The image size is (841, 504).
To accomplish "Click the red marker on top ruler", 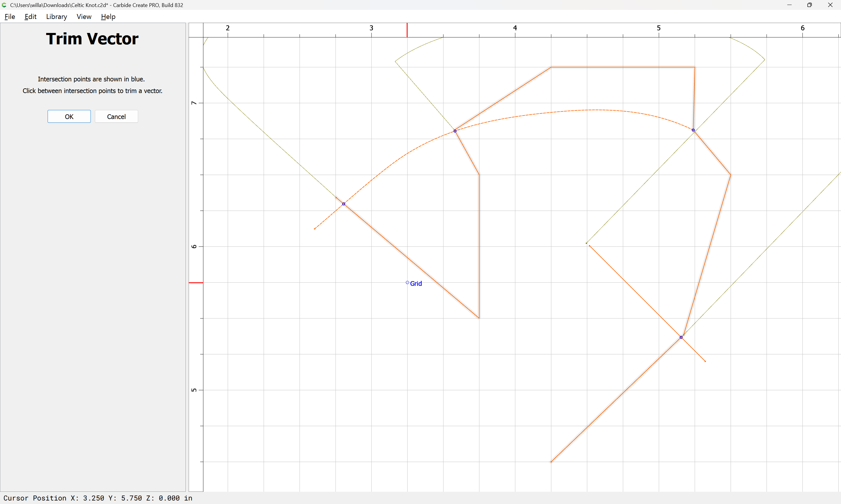I will click(407, 30).
